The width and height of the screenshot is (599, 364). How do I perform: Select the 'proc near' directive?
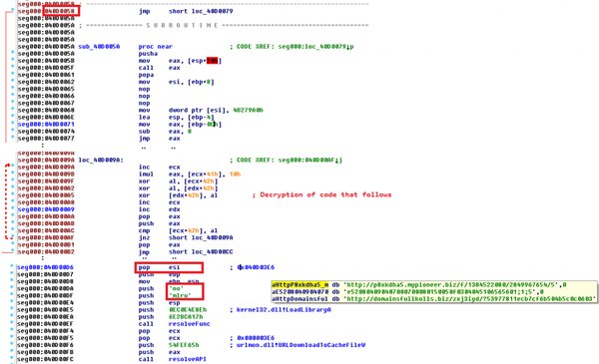[156, 47]
